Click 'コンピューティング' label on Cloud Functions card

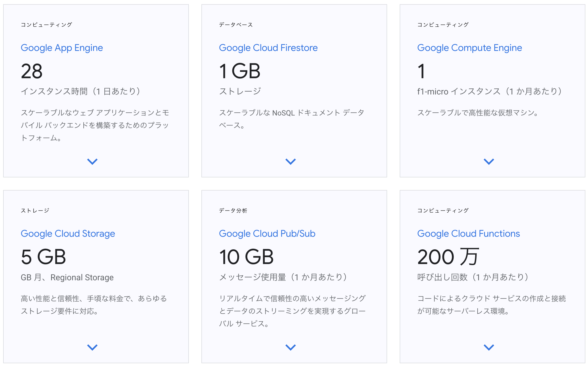[x=443, y=210]
